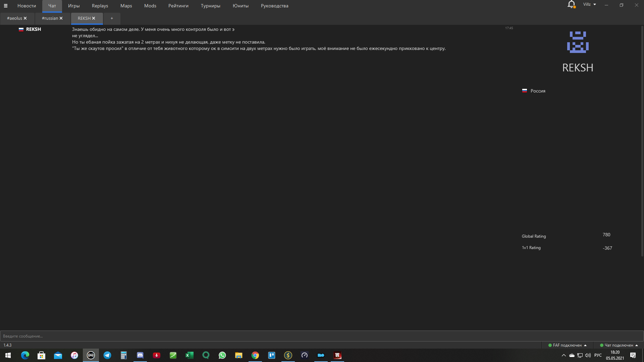644x362 pixels.
Task: Open Telegram from the taskbar
Action: (x=107, y=355)
